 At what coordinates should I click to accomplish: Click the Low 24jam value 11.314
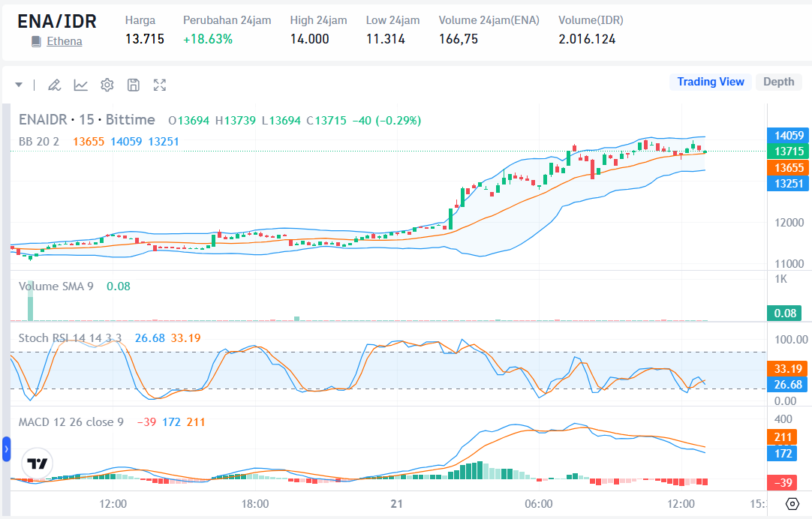[385, 39]
